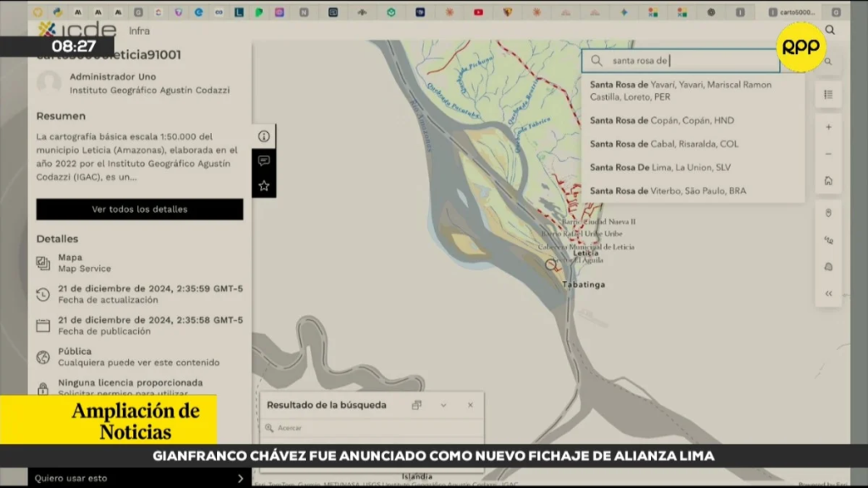Click the Mapa 'Map Service' type icon

(43, 263)
